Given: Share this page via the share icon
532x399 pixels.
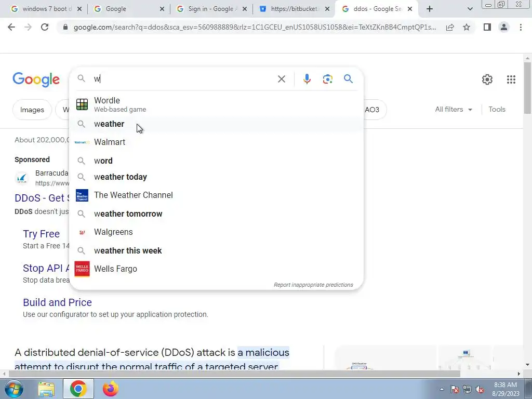Looking at the screenshot, I should click(450, 27).
